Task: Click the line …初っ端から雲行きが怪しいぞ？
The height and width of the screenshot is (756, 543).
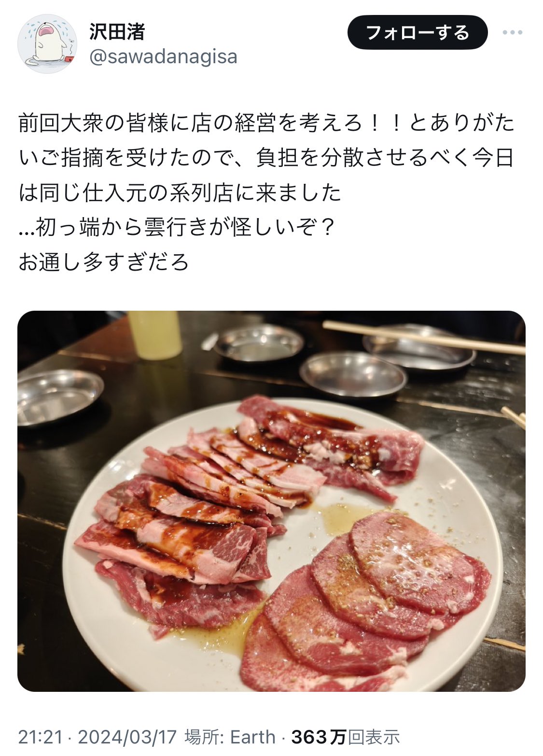Action: point(177,227)
